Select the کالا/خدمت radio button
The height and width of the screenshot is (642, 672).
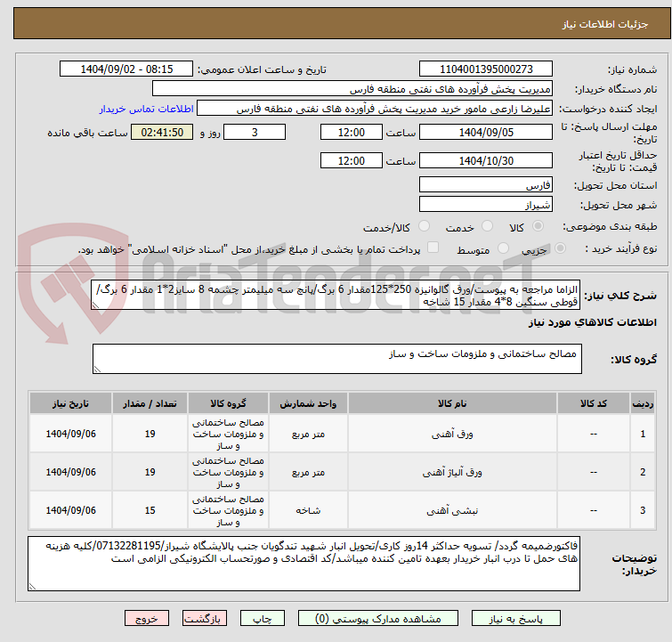[x=424, y=226]
